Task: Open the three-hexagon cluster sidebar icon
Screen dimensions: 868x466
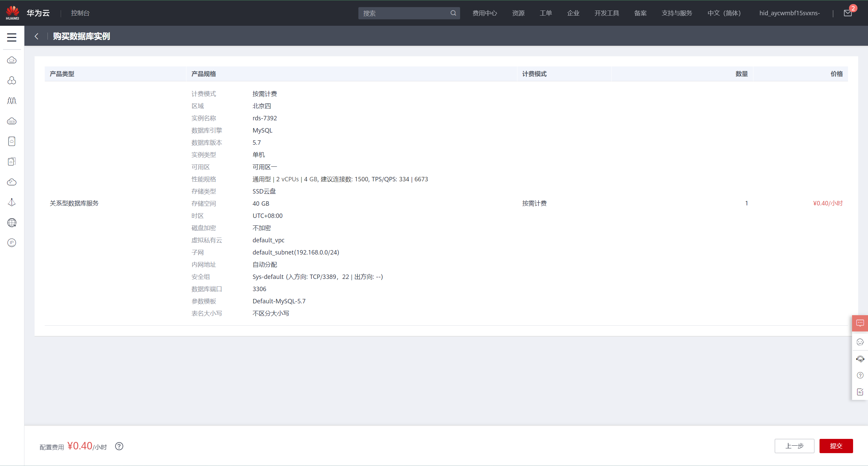Action: click(12, 80)
